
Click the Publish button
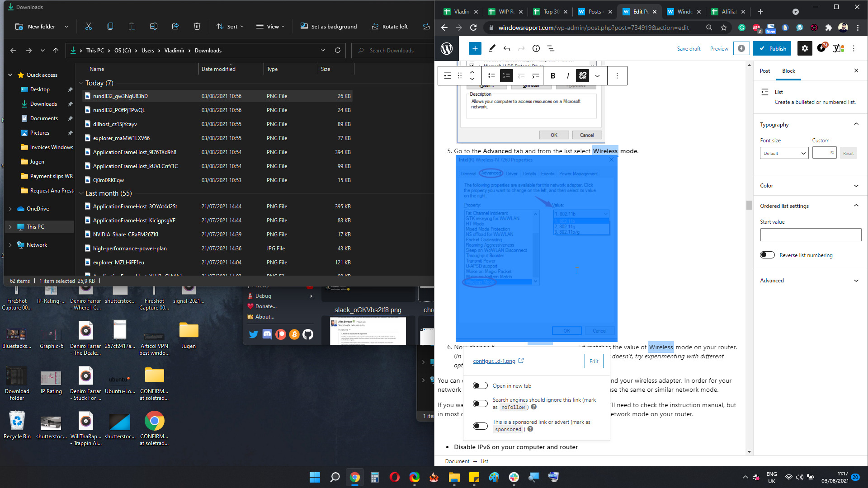(774, 48)
